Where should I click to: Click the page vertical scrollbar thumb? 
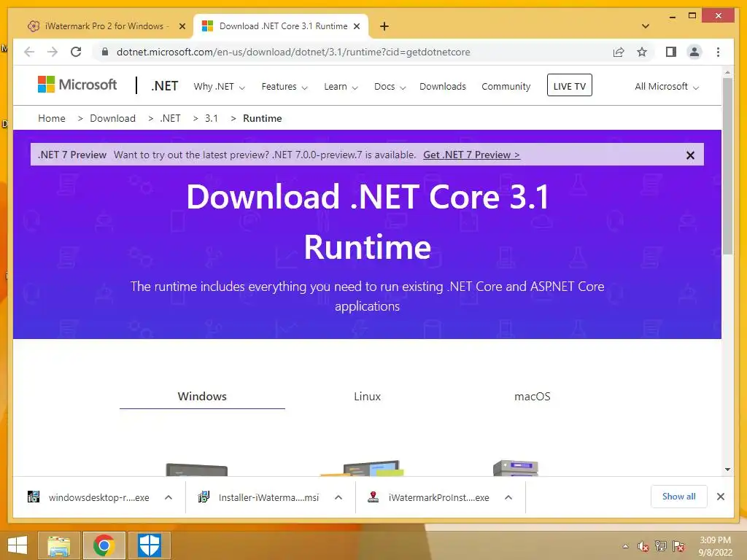tap(727, 166)
